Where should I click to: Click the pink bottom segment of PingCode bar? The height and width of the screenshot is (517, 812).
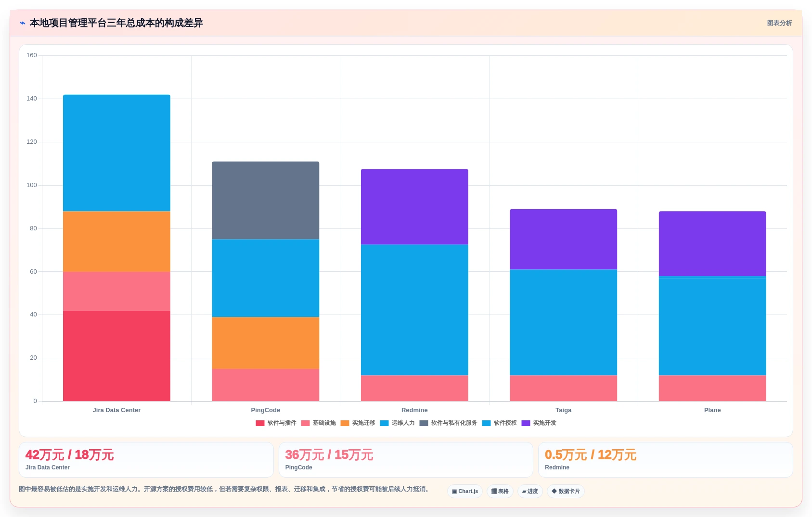266,385
